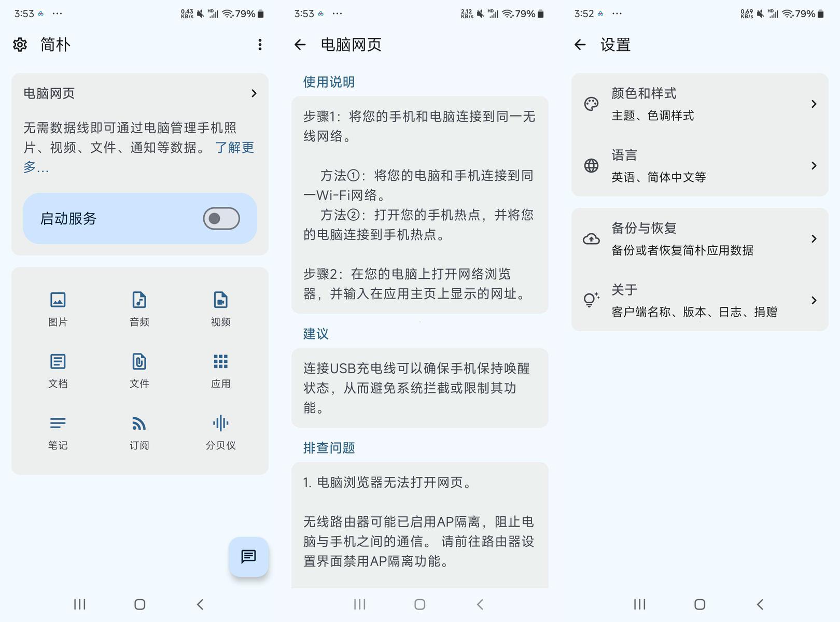The height and width of the screenshot is (622, 840).
Task: Open the 文件 files category
Action: click(139, 371)
